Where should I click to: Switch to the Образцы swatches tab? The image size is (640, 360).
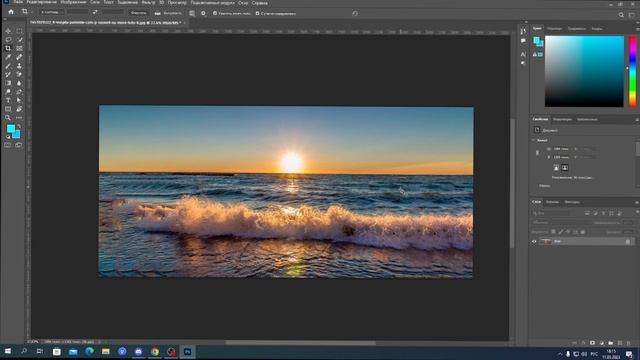point(554,29)
